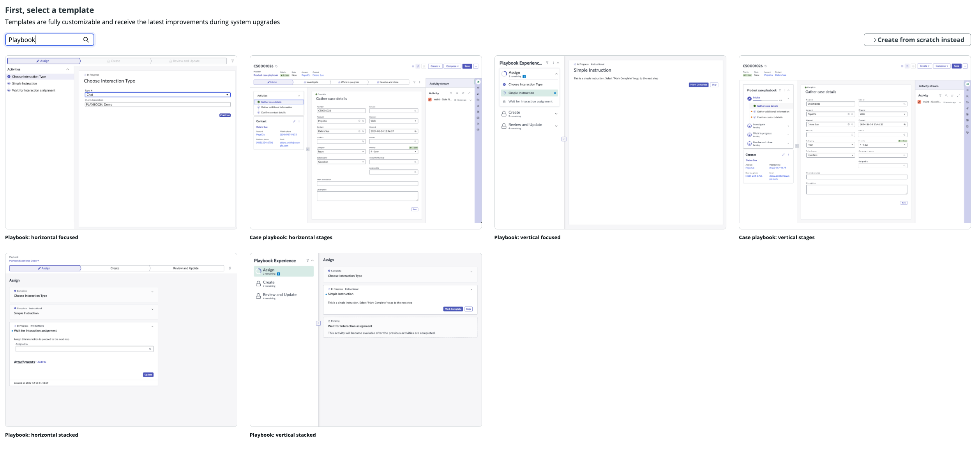
Task: Click the "Case playbook: horizontal stages" caption
Action: click(x=291, y=237)
